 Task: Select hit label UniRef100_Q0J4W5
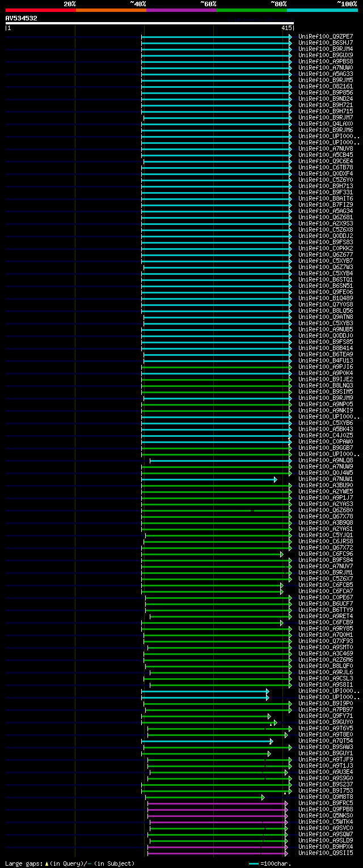click(x=326, y=473)
